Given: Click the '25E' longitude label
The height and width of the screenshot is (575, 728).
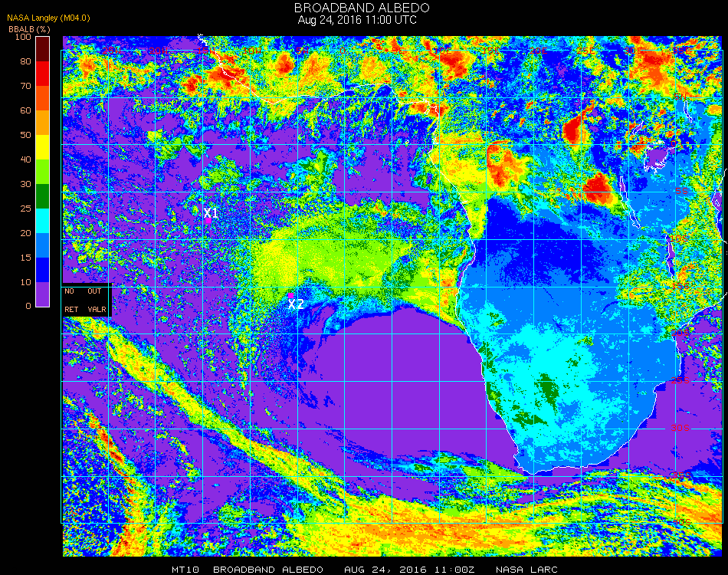Looking at the screenshot, I should pyautogui.click(x=585, y=50).
